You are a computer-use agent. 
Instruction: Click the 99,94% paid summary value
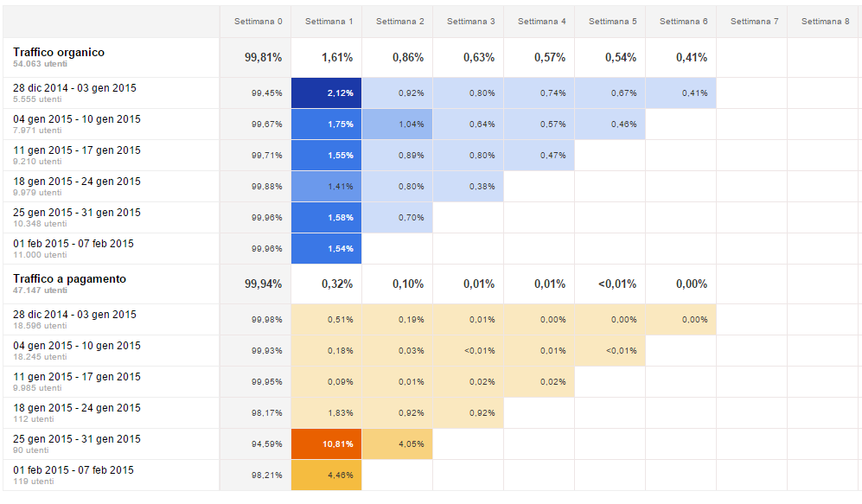pos(263,284)
